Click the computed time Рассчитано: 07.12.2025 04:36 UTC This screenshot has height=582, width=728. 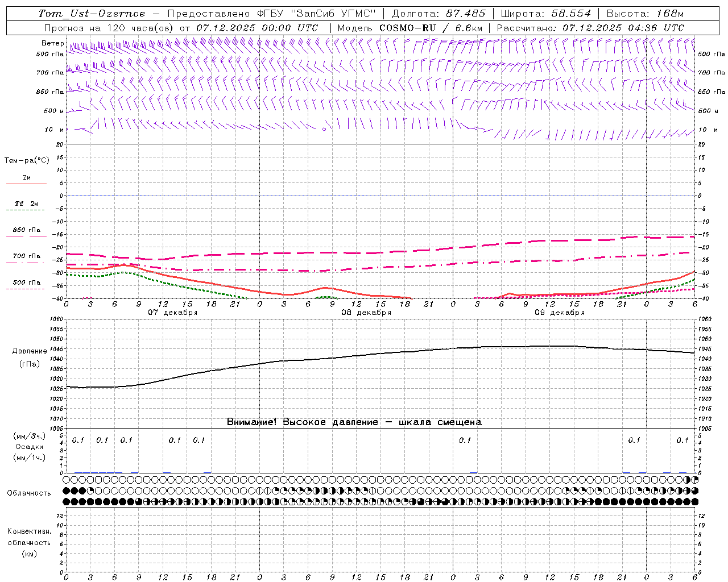[590, 28]
